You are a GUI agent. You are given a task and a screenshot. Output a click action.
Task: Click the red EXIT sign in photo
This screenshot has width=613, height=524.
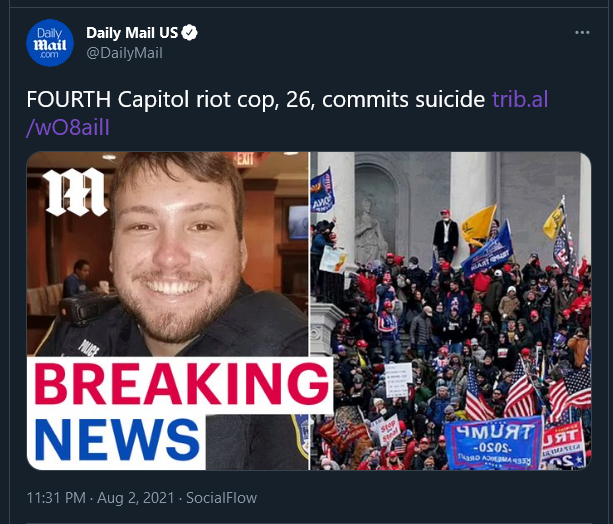tap(244, 159)
